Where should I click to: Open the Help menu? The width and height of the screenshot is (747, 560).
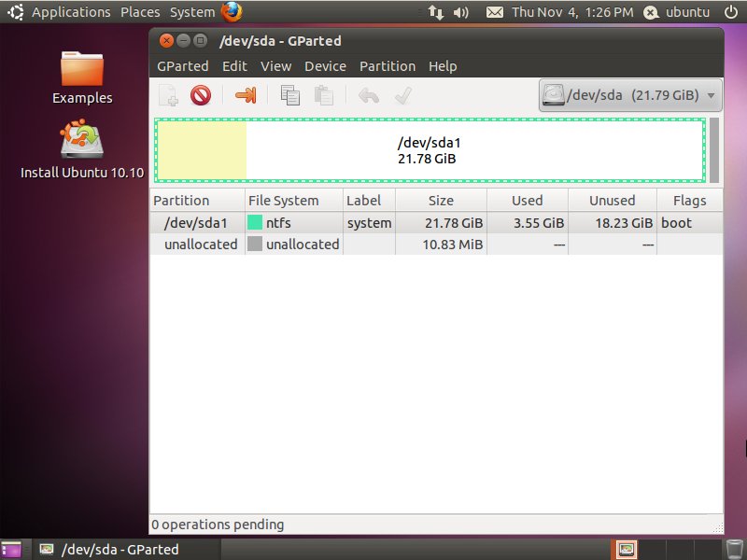pyautogui.click(x=443, y=66)
